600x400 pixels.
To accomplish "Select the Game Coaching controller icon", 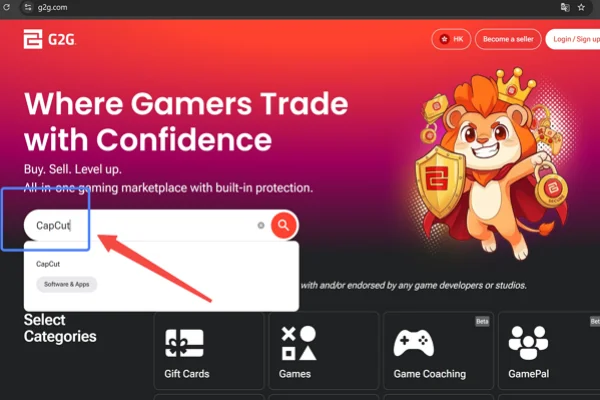I will click(x=414, y=343).
